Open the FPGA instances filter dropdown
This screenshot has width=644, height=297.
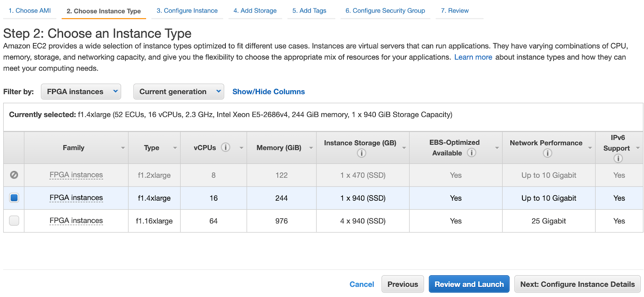coord(81,91)
